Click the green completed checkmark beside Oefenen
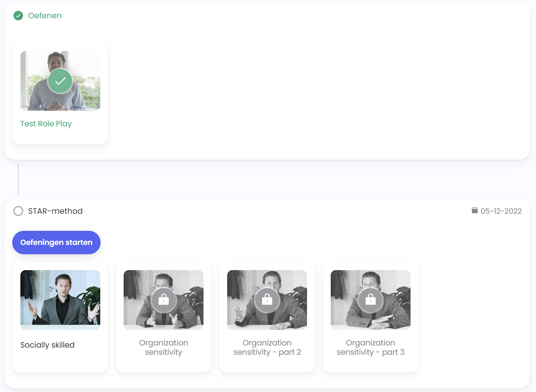 coord(18,16)
